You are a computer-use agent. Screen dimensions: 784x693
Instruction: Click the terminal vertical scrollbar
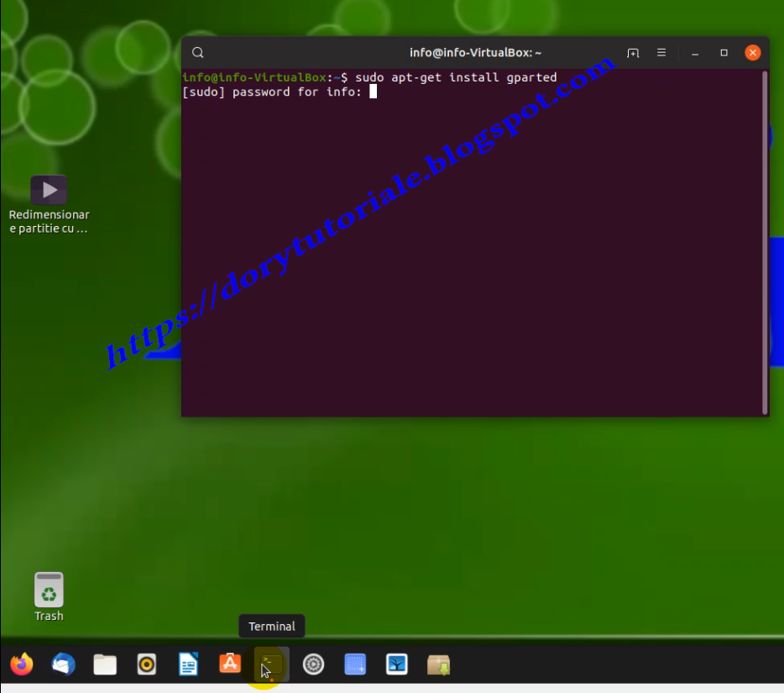(x=765, y=243)
